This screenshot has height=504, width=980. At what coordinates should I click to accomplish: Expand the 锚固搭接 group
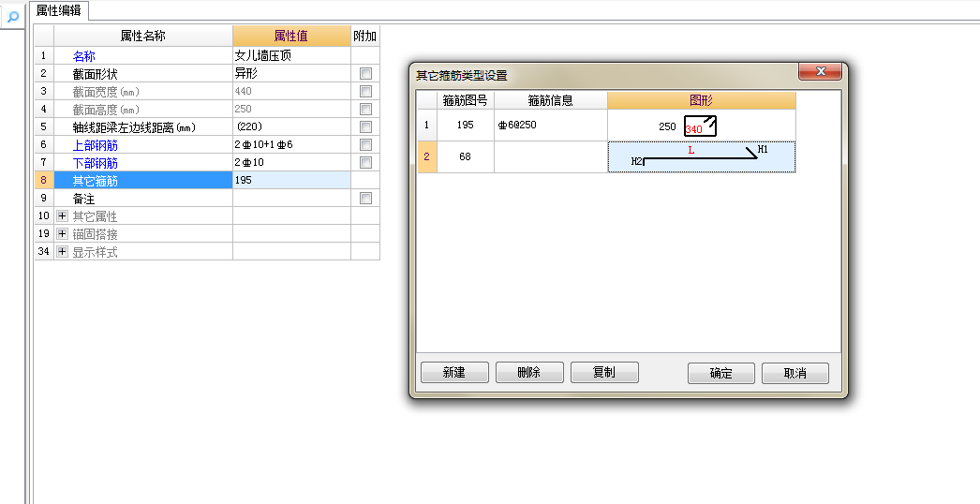62,234
